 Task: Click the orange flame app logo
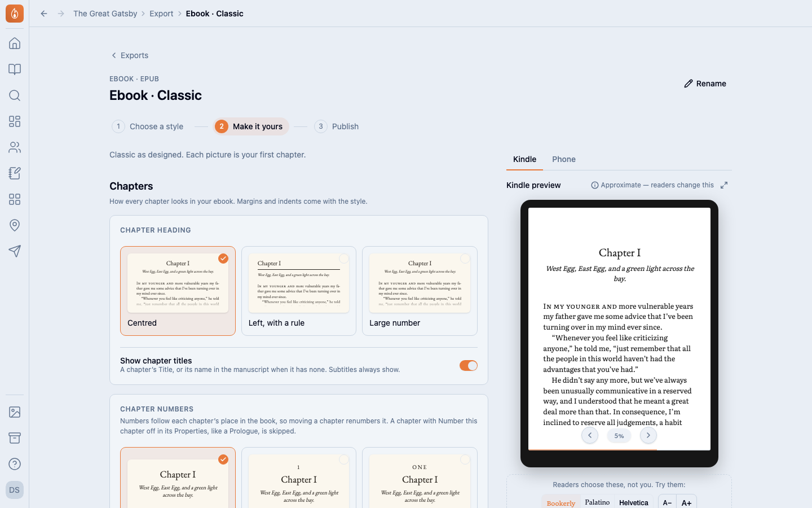[15, 14]
